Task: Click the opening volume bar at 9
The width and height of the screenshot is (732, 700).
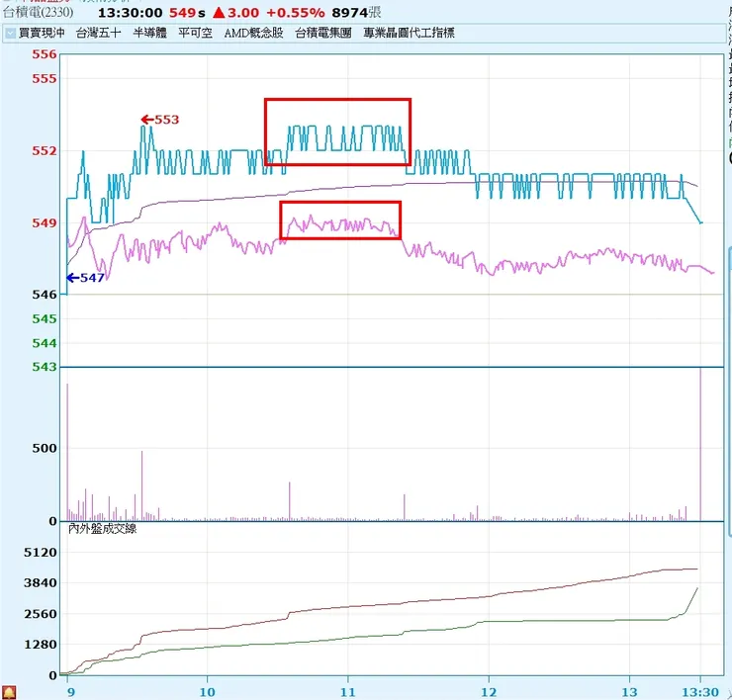Action: [x=67, y=452]
